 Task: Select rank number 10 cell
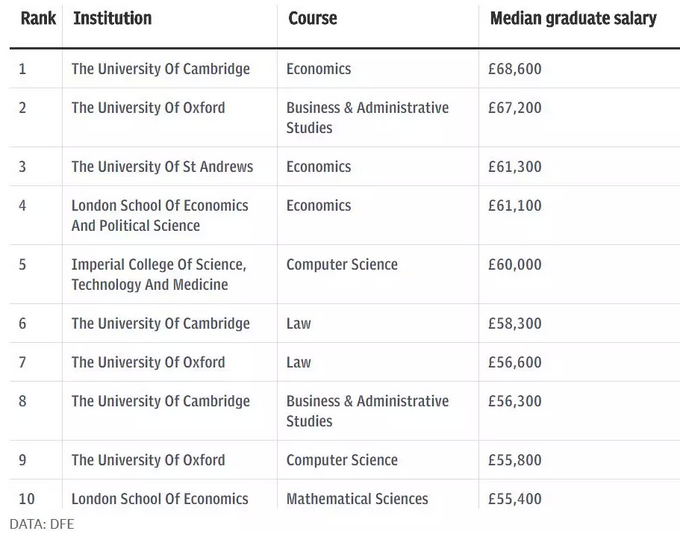coord(27,499)
